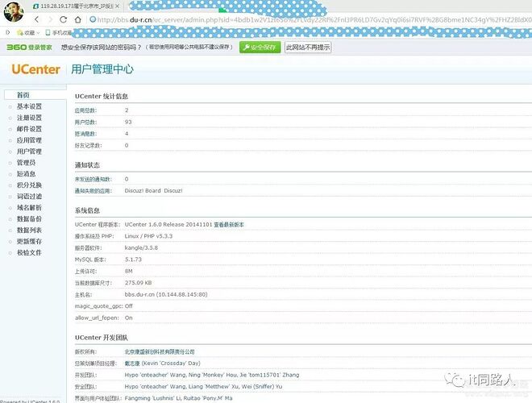
Task: Click 此网站不再提示 button
Action: pos(307,48)
